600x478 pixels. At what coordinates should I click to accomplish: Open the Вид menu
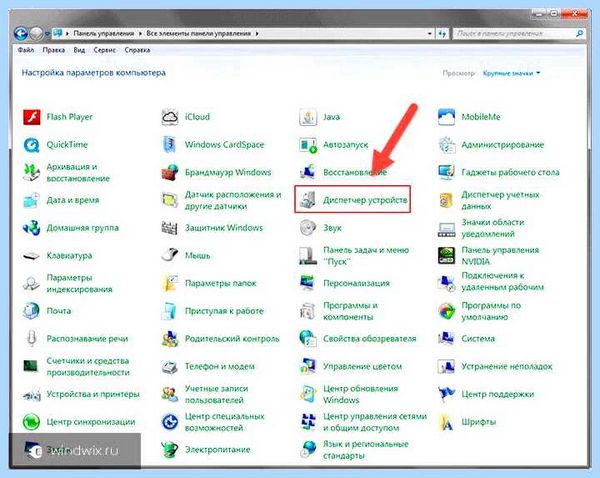[x=79, y=50]
